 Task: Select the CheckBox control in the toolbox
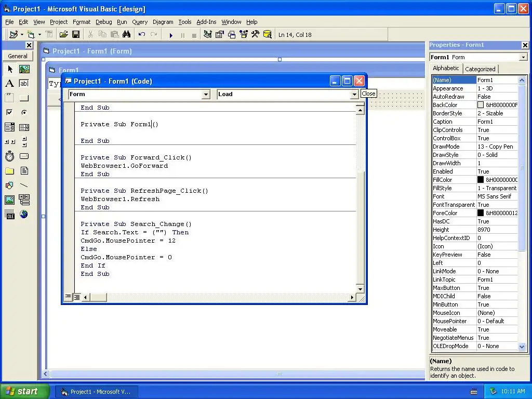tap(10, 112)
